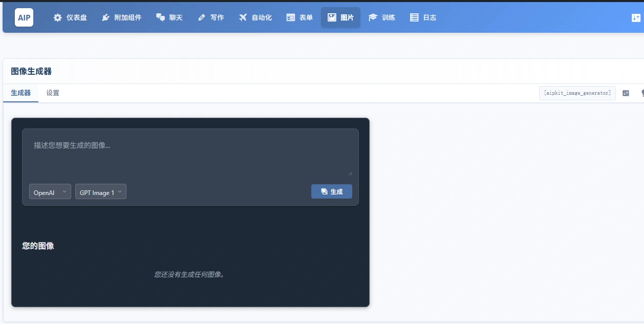Focus the image description prompt field
Screen dimensions: 644x324
click(x=190, y=156)
